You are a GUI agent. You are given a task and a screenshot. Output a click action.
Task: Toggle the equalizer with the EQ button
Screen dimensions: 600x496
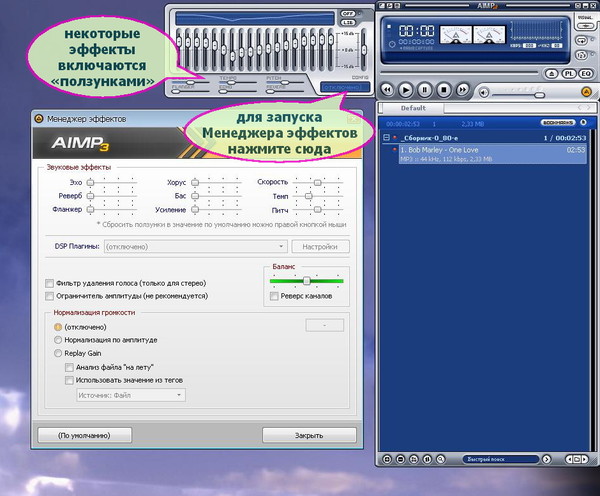click(x=586, y=73)
